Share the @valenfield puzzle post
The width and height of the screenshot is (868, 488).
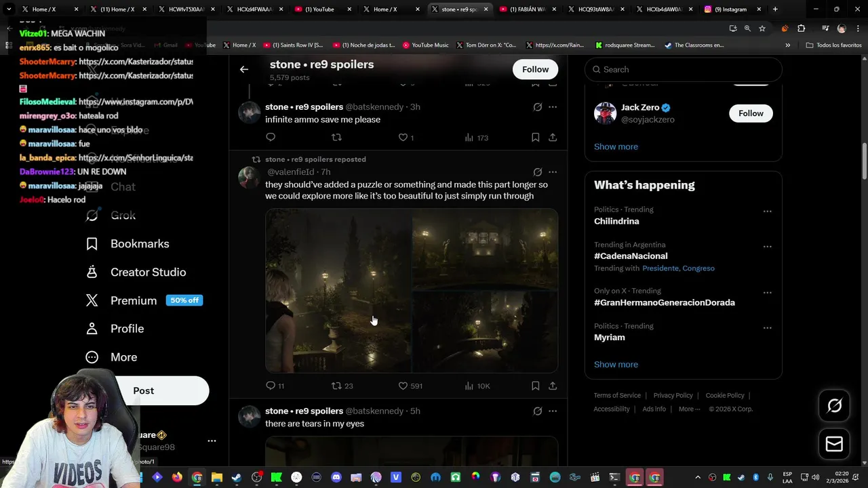coord(553,386)
